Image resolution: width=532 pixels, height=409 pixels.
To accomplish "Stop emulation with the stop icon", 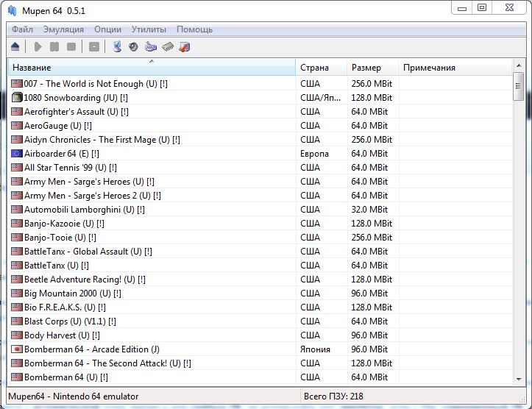I will point(71,47).
